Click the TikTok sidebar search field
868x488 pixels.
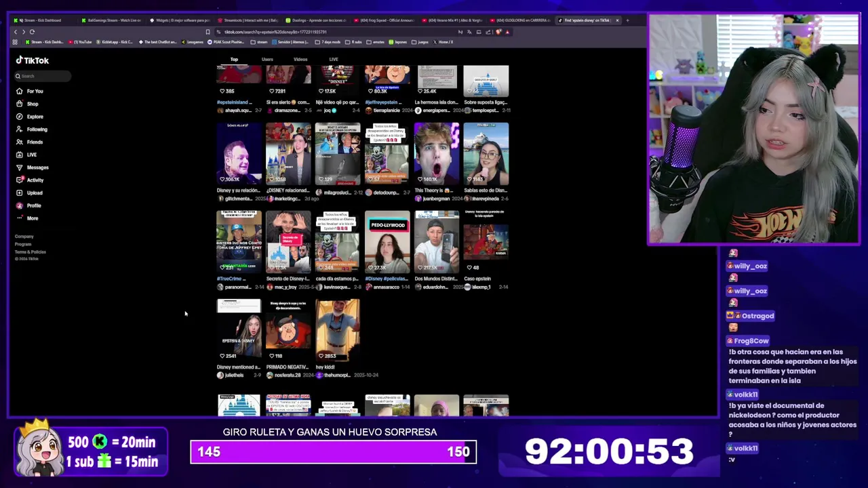(43, 76)
